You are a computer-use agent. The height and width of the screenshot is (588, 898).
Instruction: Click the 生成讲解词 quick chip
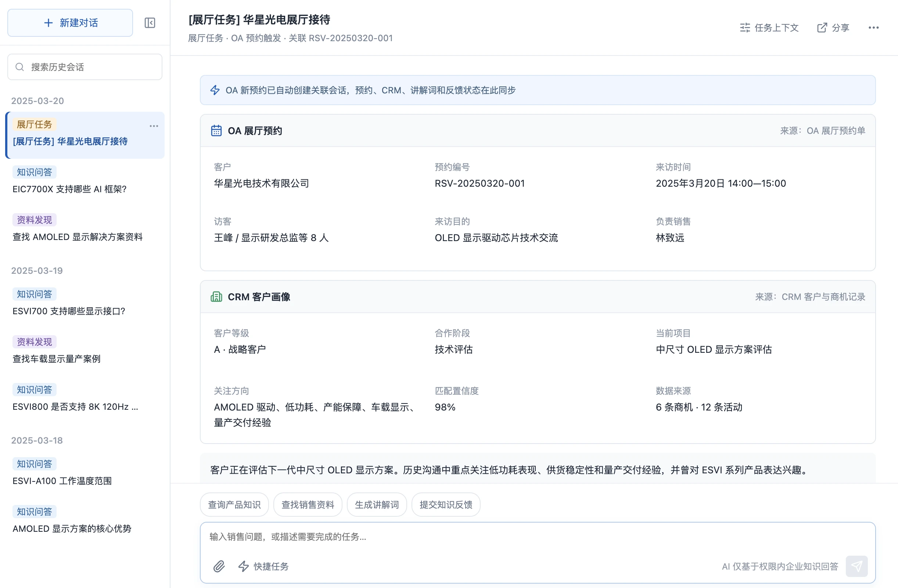point(377,505)
